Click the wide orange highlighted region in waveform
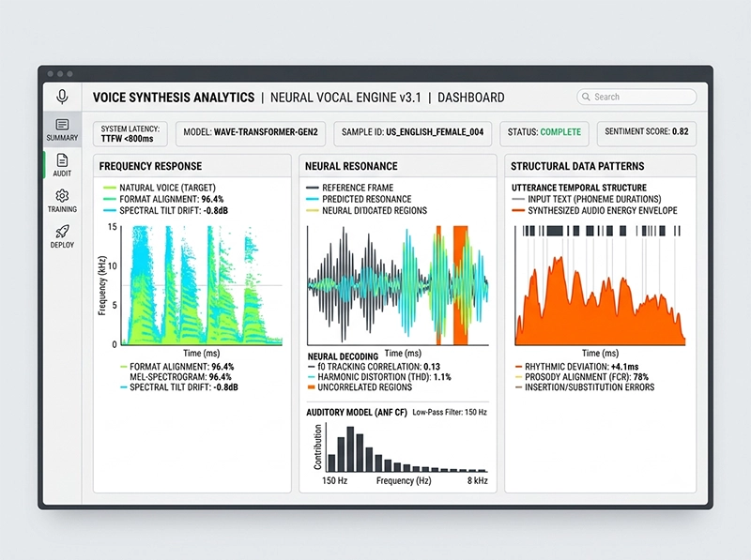Screen dimensions: 751x560 [460, 285]
